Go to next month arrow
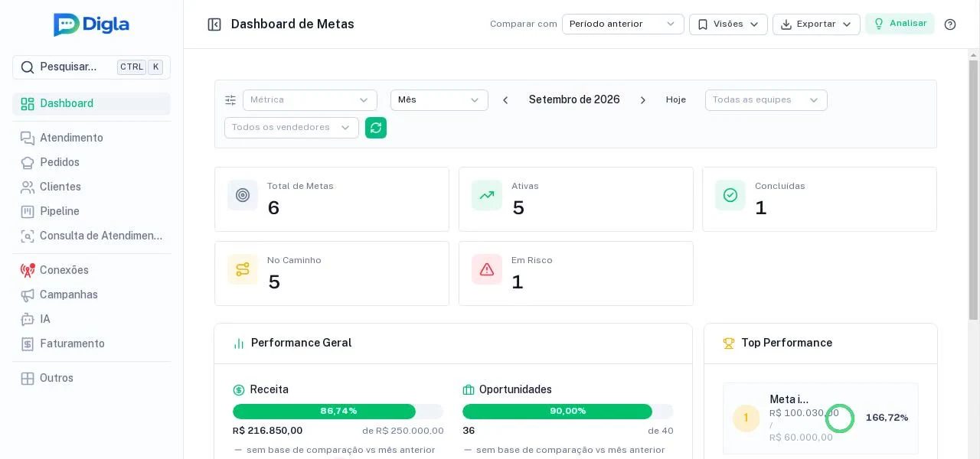This screenshot has width=980, height=459. pos(643,100)
